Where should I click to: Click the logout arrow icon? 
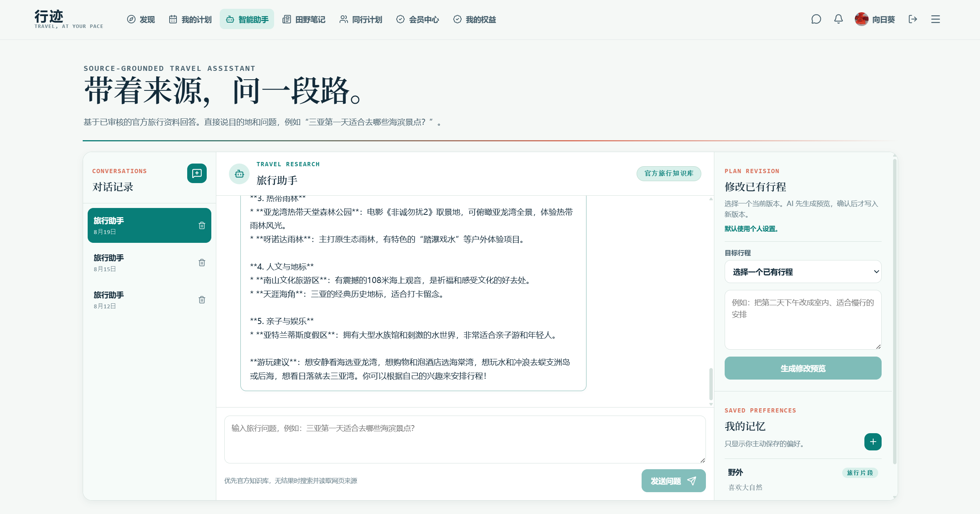[913, 19]
